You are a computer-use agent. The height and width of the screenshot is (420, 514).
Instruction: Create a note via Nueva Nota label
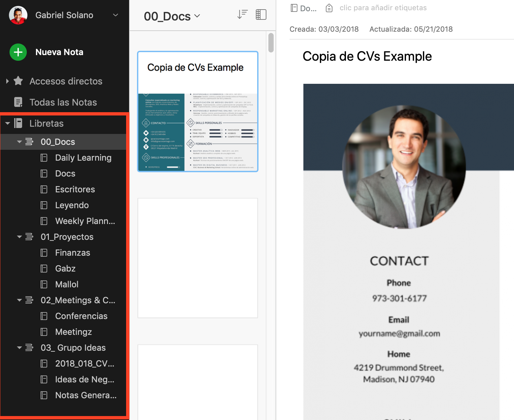(59, 52)
